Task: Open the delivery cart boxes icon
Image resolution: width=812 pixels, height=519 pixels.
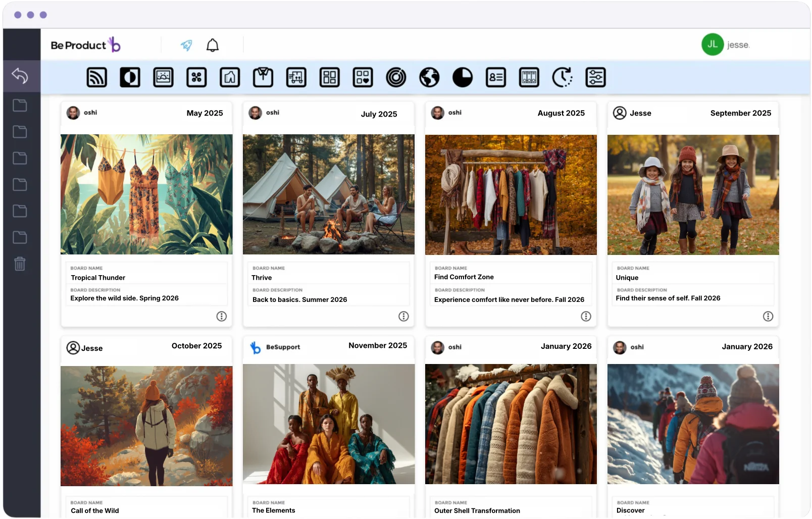Action: pyautogui.click(x=296, y=77)
